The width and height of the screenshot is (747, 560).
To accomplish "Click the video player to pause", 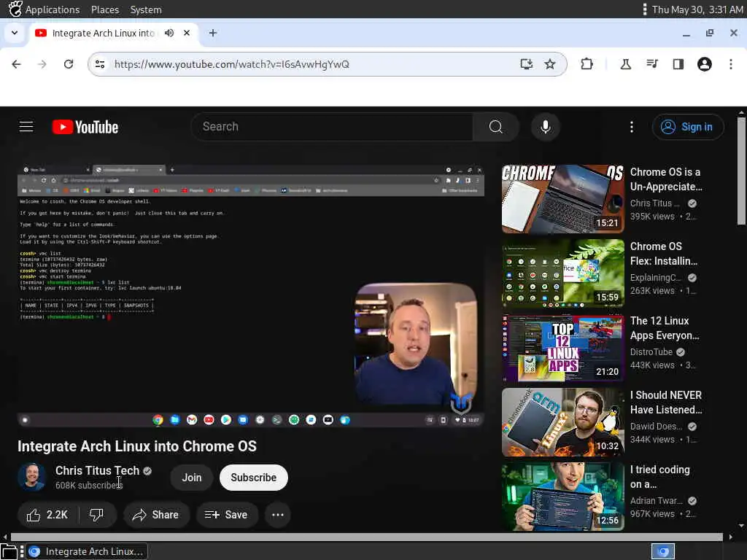I will pos(251,295).
